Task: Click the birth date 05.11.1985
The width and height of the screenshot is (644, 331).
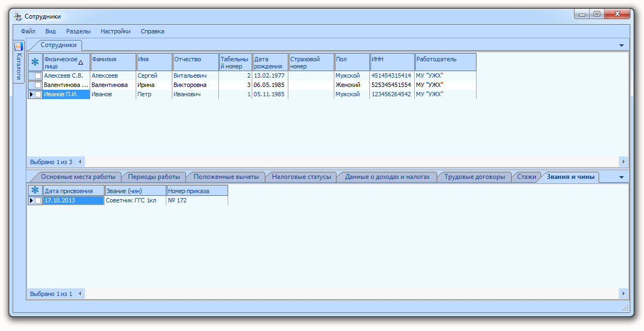Action: pos(270,94)
